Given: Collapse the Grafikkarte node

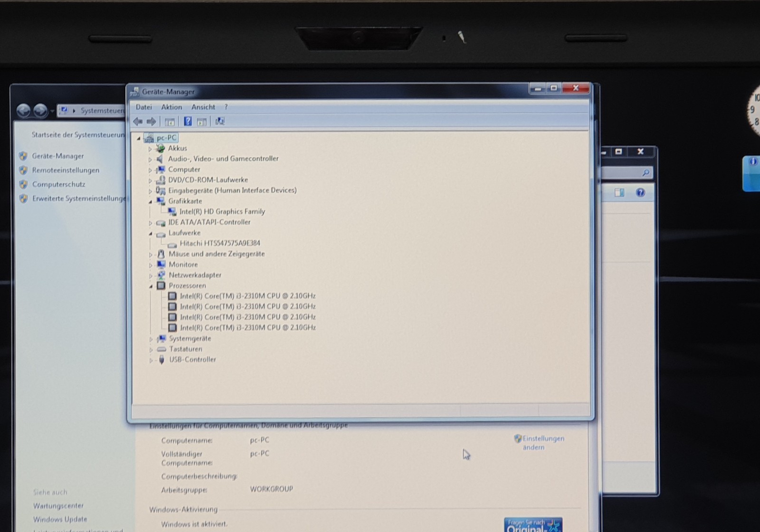Looking at the screenshot, I should coord(150,201).
